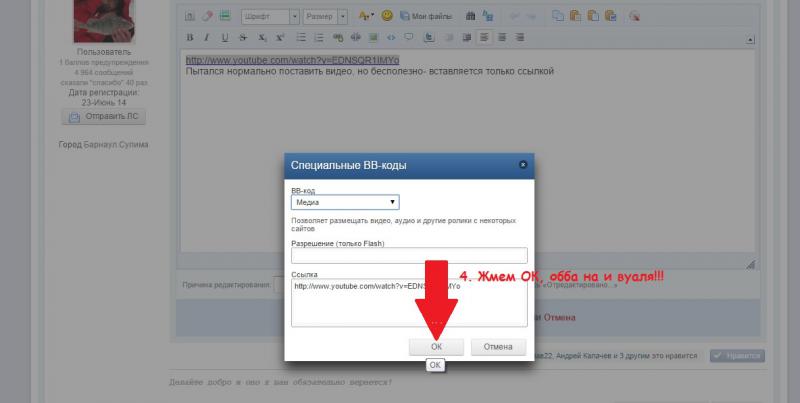The height and width of the screenshot is (403, 800).
Task: Click the copy icon in toolbar
Action: click(558, 16)
